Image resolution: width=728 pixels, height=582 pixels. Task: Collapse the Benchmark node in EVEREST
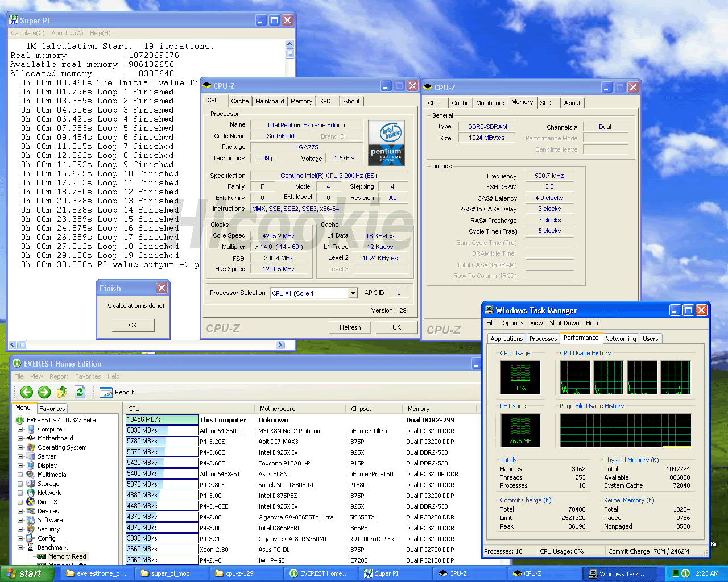coord(20,547)
